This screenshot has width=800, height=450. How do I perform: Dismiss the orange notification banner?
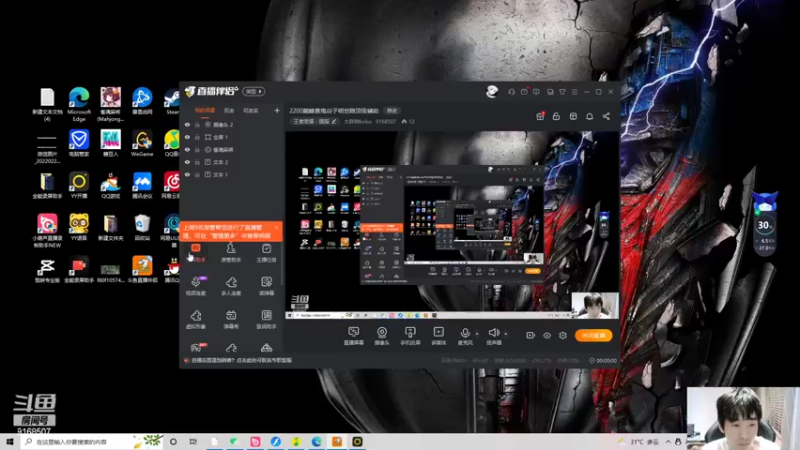click(277, 228)
